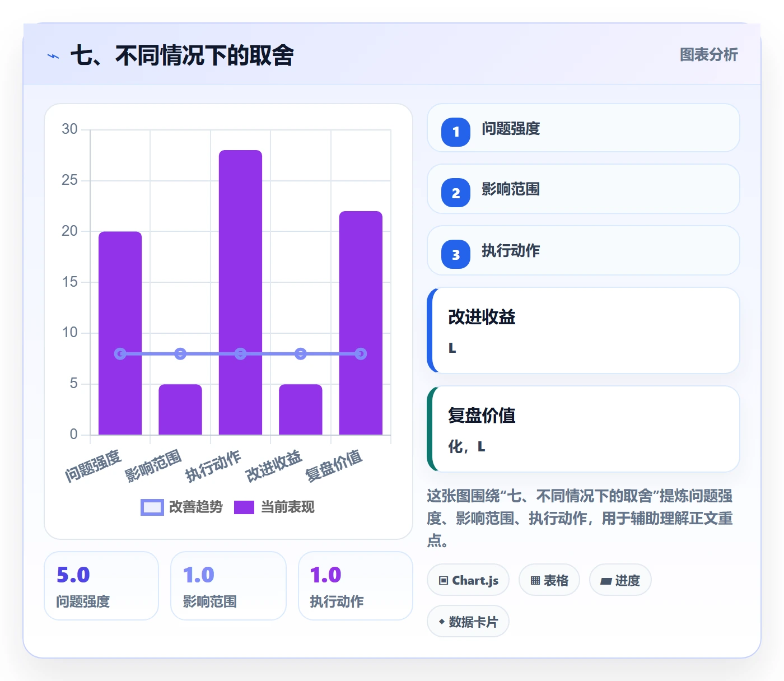Open the 复盘价值 card

pos(584,429)
